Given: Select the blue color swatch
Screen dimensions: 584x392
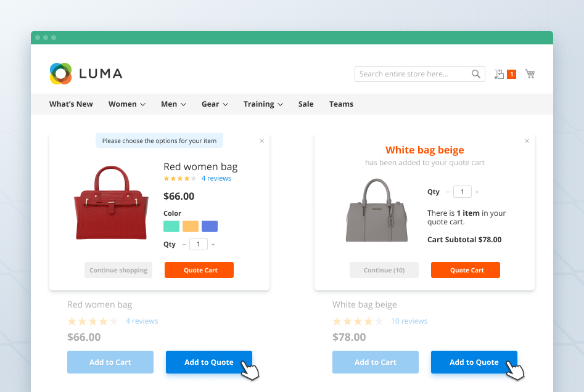Looking at the screenshot, I should 209,226.
